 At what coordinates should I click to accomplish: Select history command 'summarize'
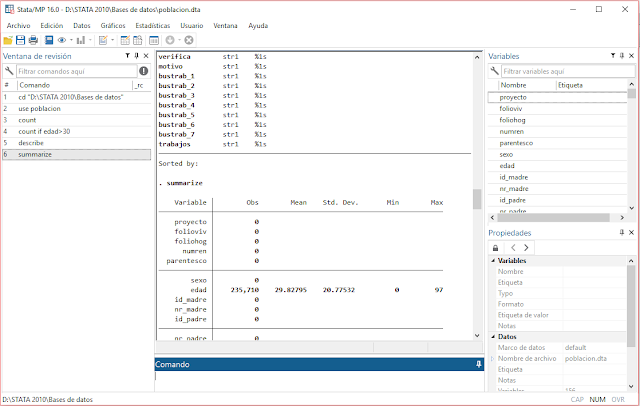[x=77, y=155]
